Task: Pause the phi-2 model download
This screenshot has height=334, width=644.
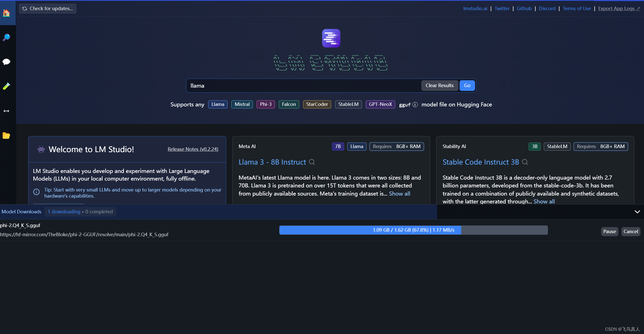Action: 610,231
